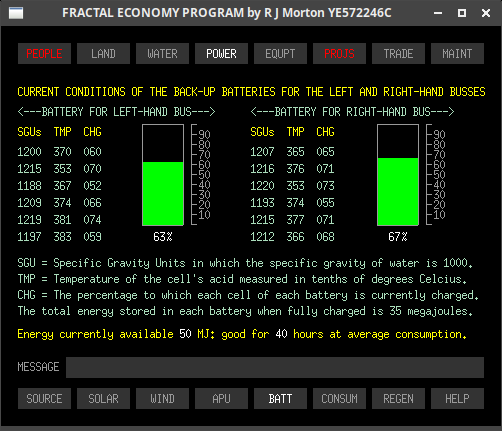Select right battery SGU value 1207

coord(262,152)
